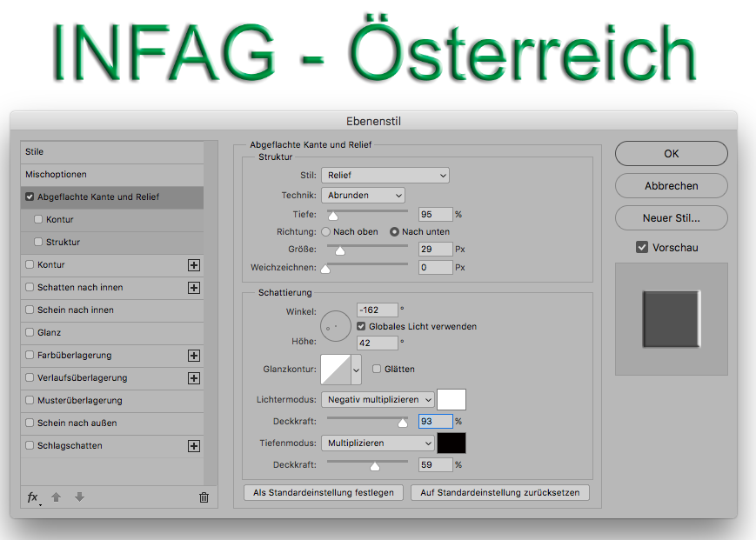Open the fx add-style menu icon
This screenshot has height=540, width=756.
33,497
